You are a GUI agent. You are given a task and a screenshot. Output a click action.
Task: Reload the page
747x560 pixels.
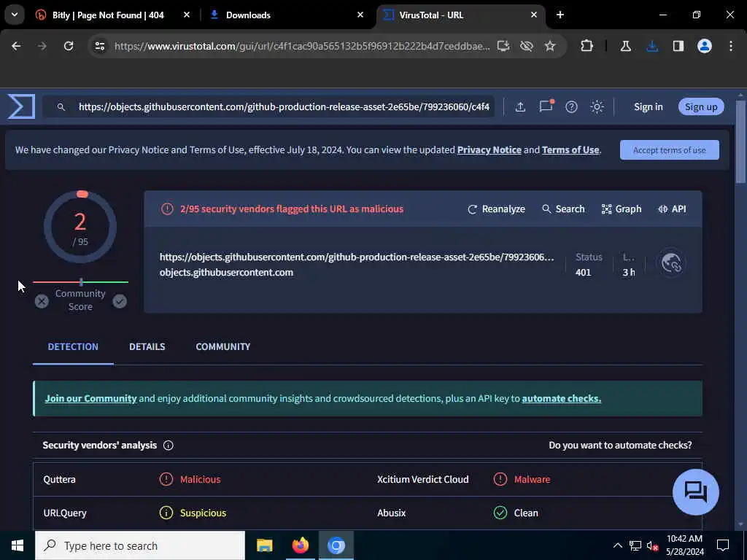coord(69,46)
